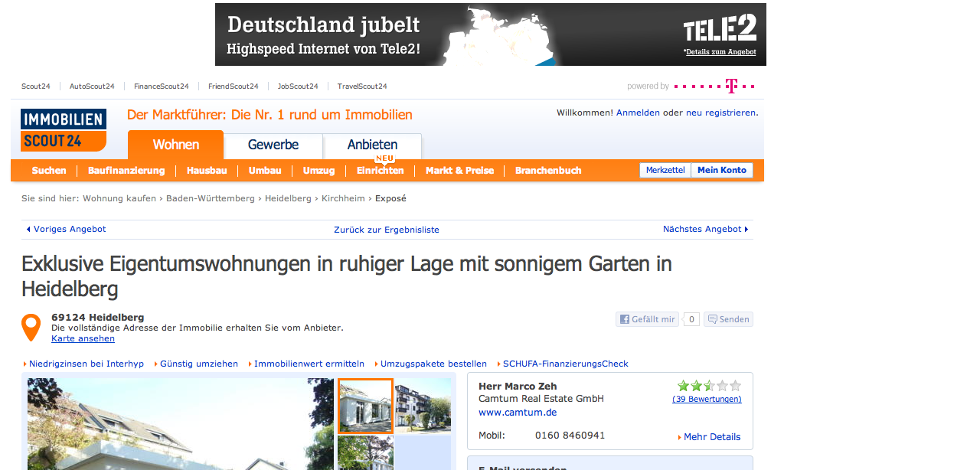
Task: Open the Merkzettel button
Action: tap(665, 170)
